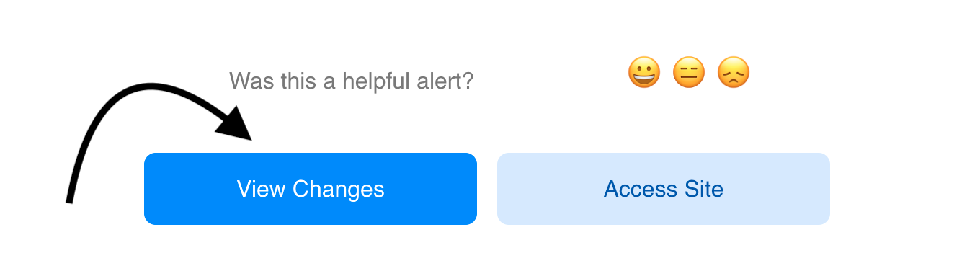This screenshot has width=980, height=271.
Task: Select the light blue Access Site button
Action: (664, 189)
